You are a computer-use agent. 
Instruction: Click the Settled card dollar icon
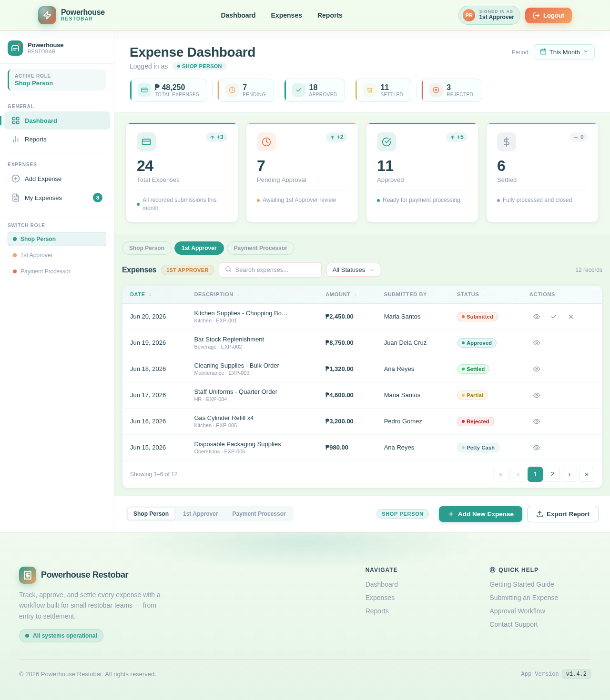click(507, 142)
